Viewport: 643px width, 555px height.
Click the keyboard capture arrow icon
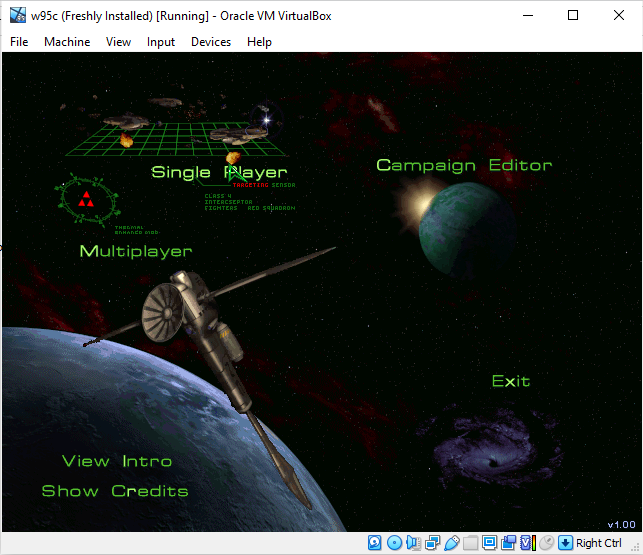(565, 543)
